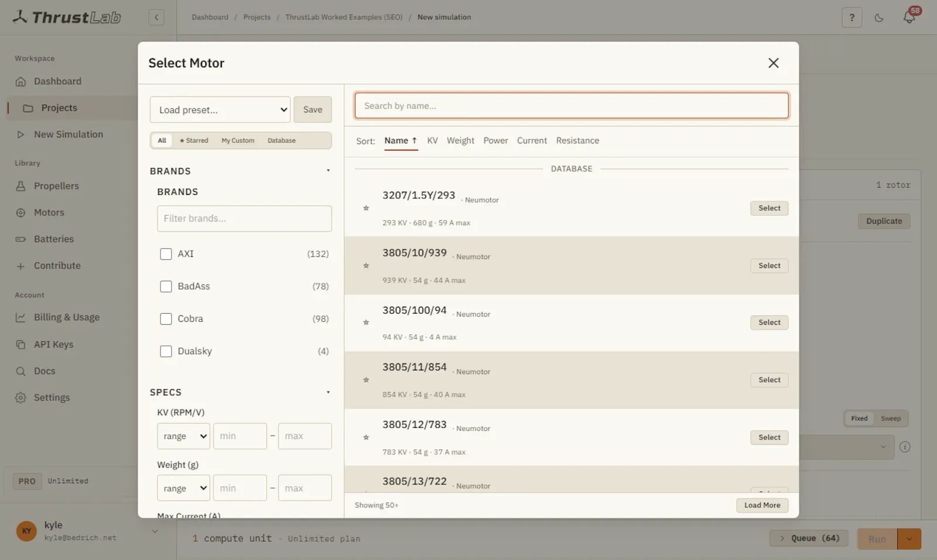
Task: Expand the user account menu chevron
Action: [155, 531]
